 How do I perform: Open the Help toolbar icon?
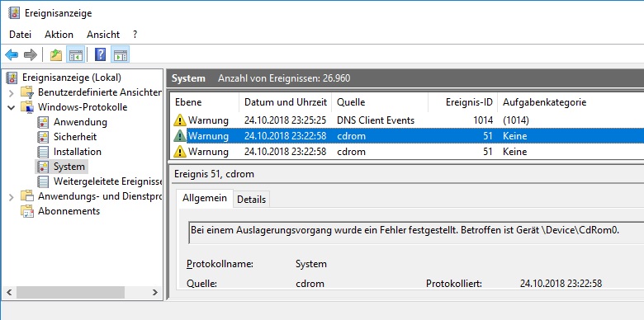100,54
